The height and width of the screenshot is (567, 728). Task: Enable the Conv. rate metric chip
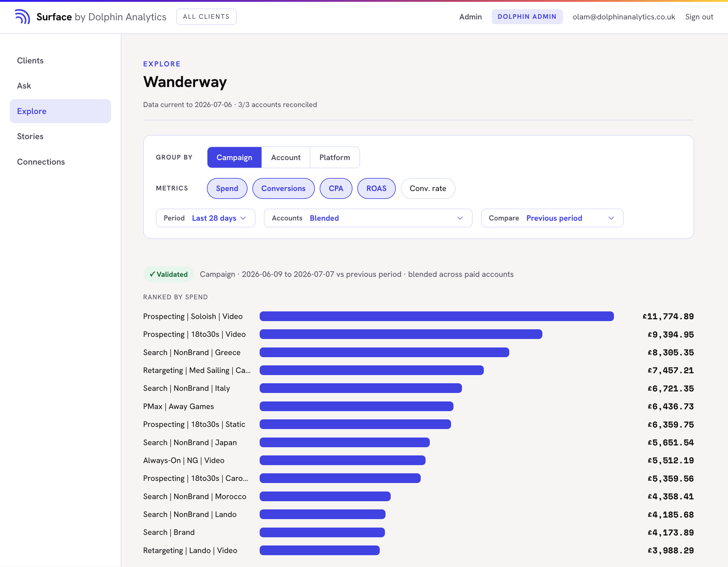click(428, 188)
